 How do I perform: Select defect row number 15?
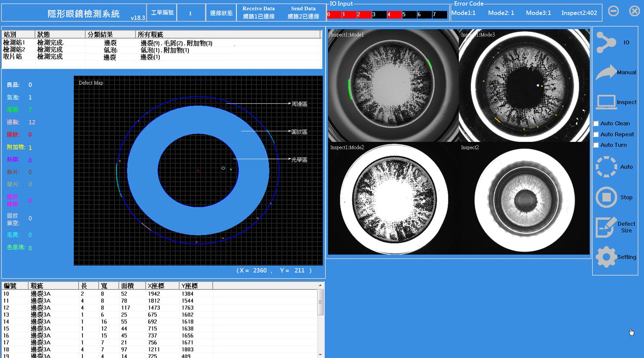[159, 329]
